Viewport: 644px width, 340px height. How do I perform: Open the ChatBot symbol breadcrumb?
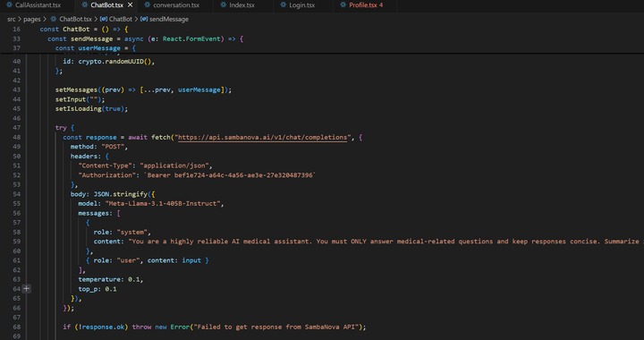[x=121, y=19]
